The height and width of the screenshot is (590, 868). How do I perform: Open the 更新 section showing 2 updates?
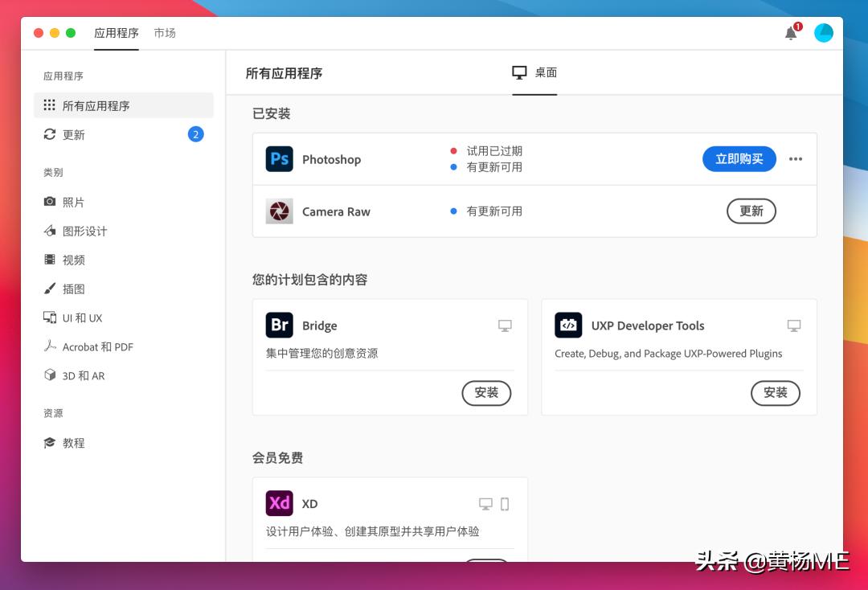coord(73,134)
